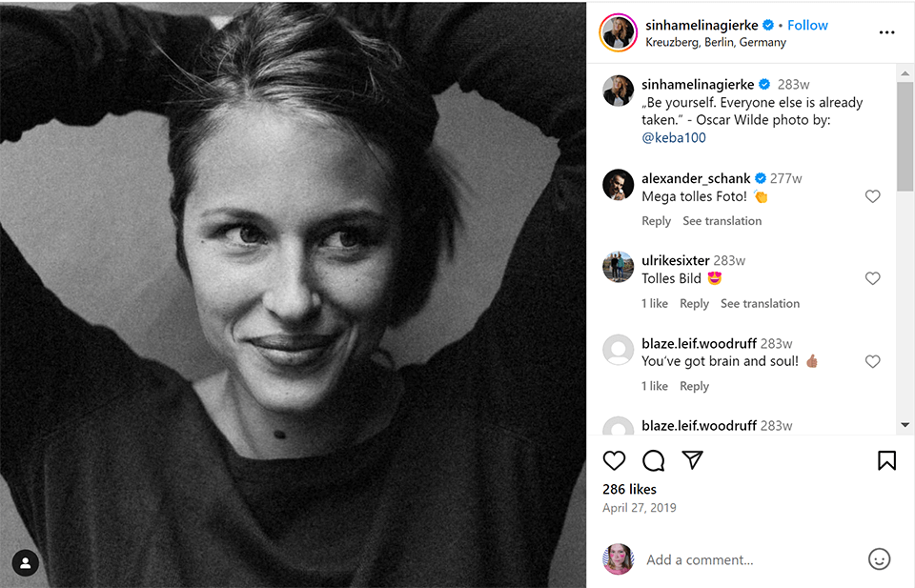Open sinhamelinagierke's story avatar in header
The width and height of the screenshot is (915, 588).
point(618,32)
